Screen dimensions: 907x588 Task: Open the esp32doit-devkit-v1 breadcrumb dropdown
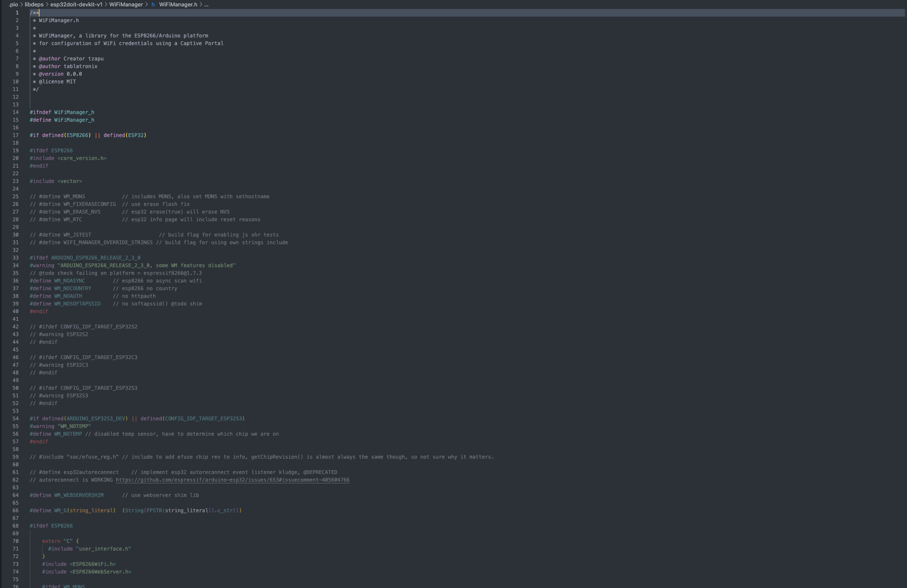point(75,5)
